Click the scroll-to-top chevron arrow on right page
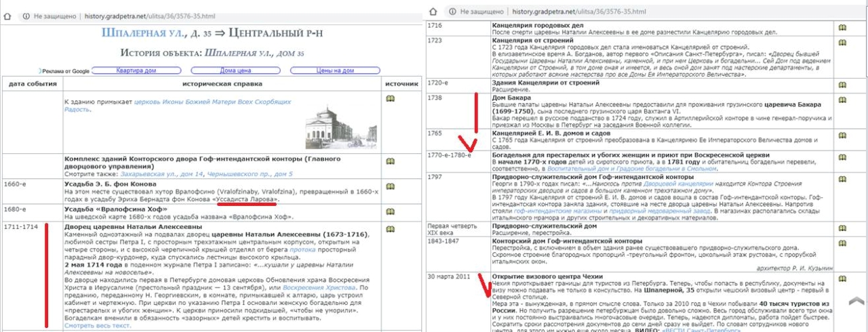Viewport: 868px width, 332px height. [x=856, y=300]
